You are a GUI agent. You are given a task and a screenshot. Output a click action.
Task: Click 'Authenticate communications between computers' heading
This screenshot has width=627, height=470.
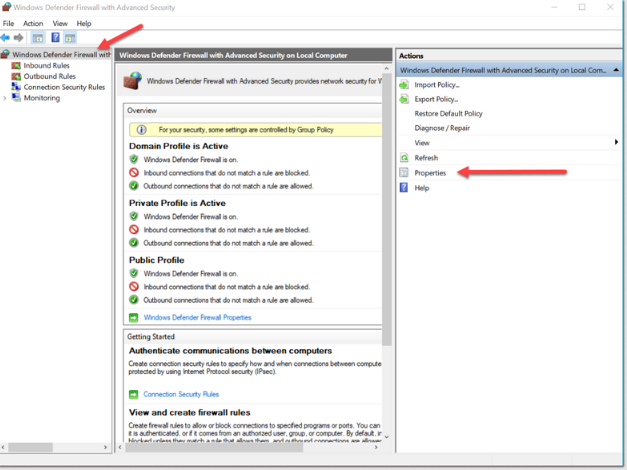(x=230, y=351)
